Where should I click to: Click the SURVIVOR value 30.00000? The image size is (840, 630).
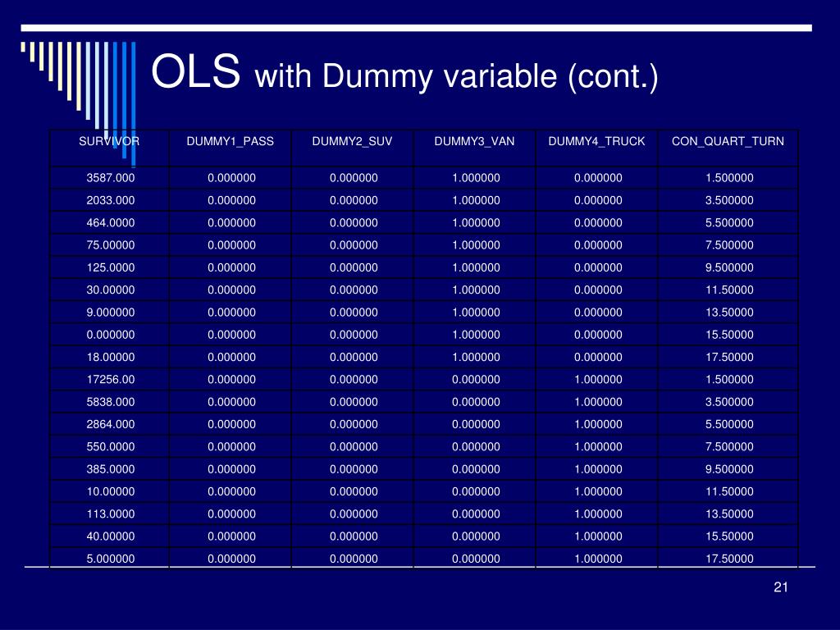(x=111, y=290)
